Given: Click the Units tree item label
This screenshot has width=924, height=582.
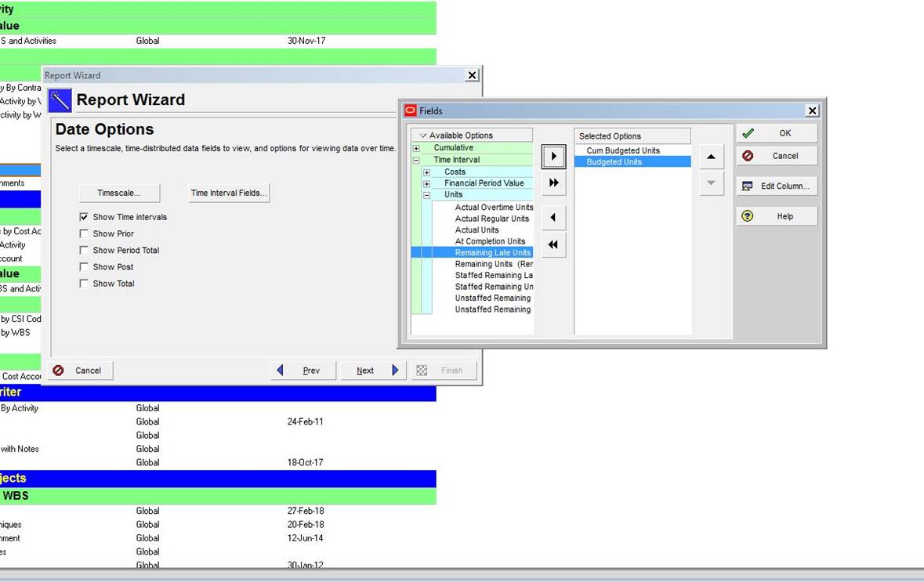Looking at the screenshot, I should (453, 194).
